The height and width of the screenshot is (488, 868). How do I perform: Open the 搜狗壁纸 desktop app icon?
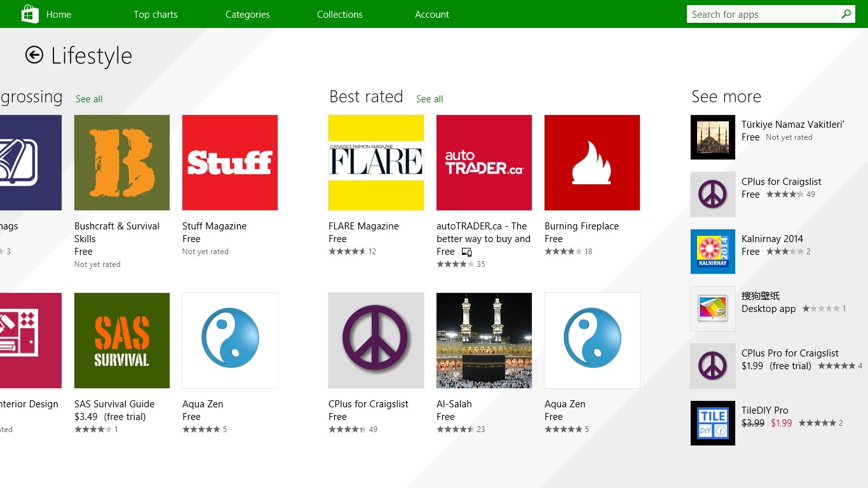[713, 309]
